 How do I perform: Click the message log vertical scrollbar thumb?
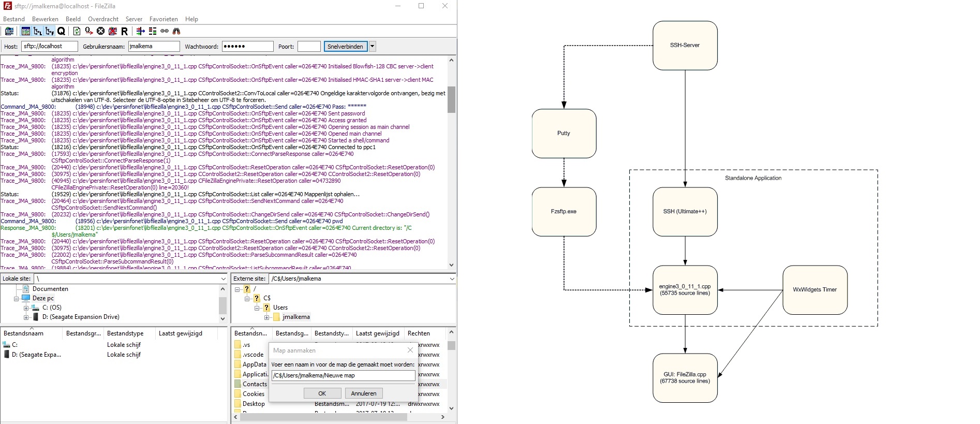[451, 100]
